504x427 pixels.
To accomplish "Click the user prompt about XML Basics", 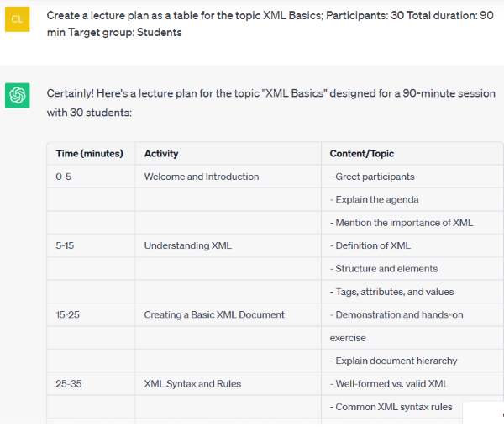I will click(x=270, y=24).
